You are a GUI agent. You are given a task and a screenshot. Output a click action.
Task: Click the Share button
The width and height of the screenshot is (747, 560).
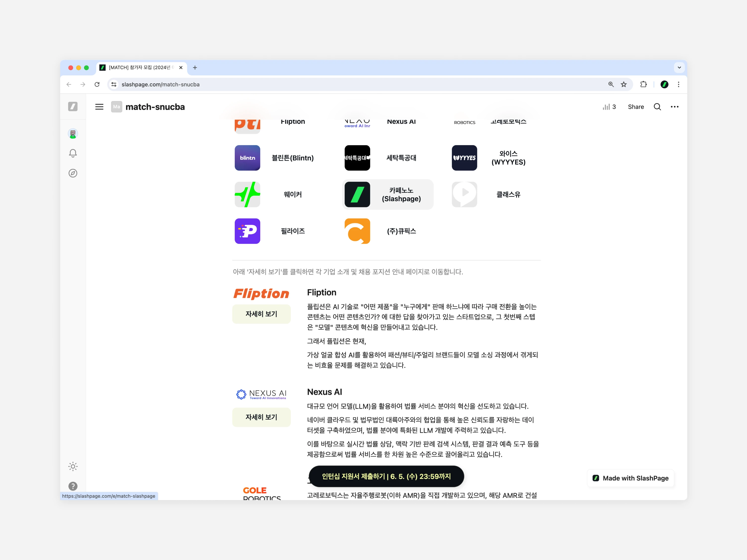[635, 107]
